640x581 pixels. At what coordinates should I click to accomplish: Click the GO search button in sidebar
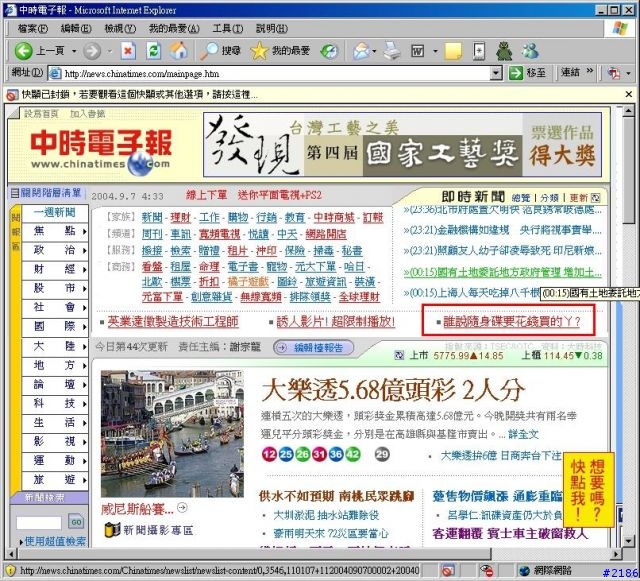pyautogui.click(x=76, y=522)
